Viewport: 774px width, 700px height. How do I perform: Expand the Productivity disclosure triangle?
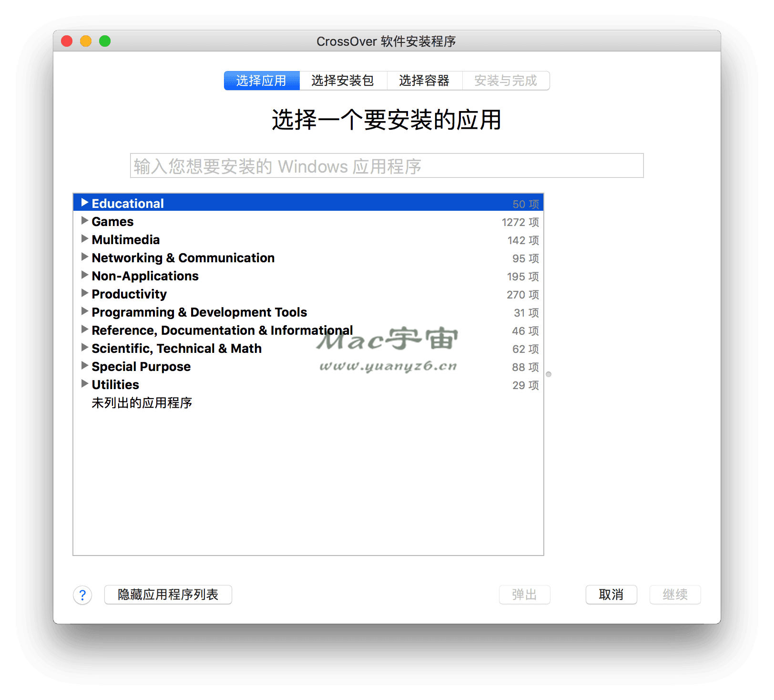coord(85,293)
